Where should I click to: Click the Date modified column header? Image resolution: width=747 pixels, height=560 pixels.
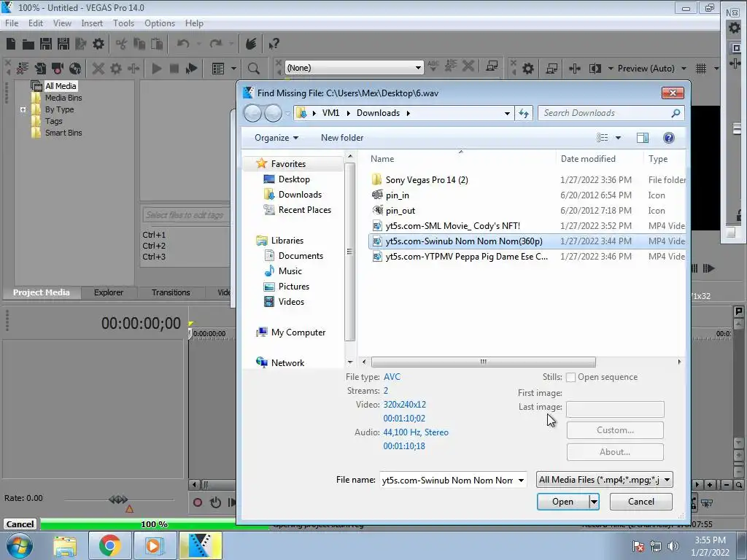pyautogui.click(x=588, y=159)
